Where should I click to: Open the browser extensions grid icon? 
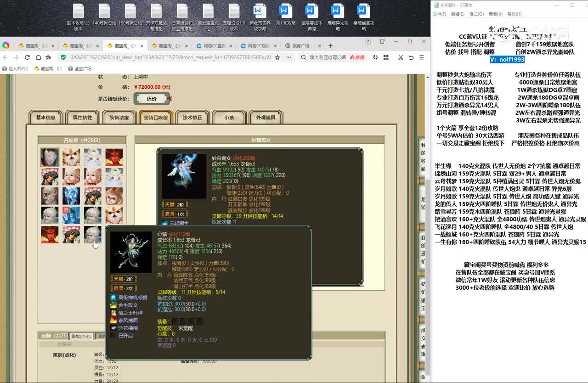[386, 57]
